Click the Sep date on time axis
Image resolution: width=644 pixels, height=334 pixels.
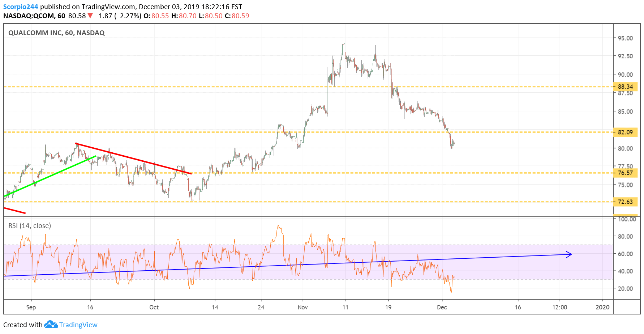click(x=31, y=307)
